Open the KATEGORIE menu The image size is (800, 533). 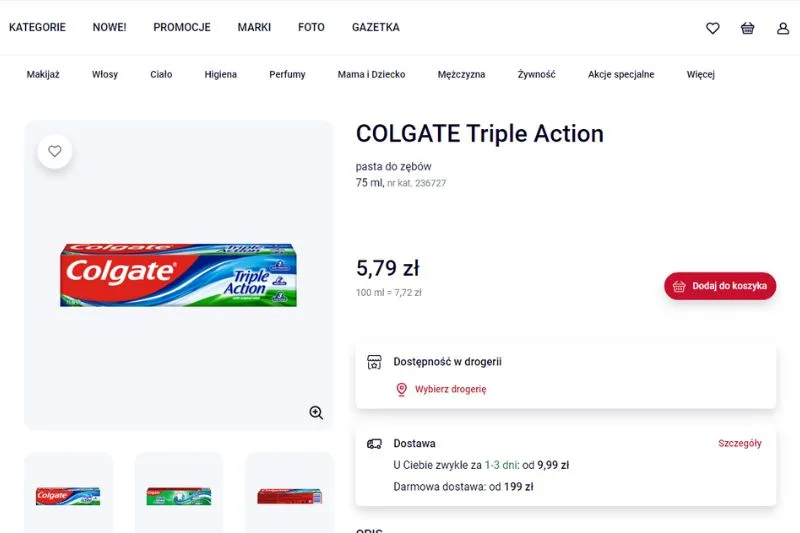pos(37,28)
